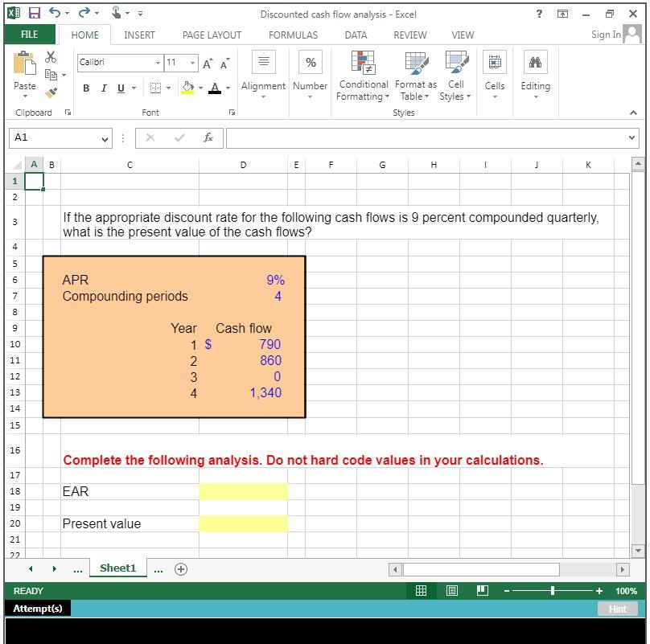Open Clipboard dialog launcher
This screenshot has height=644, width=650.
(68, 113)
